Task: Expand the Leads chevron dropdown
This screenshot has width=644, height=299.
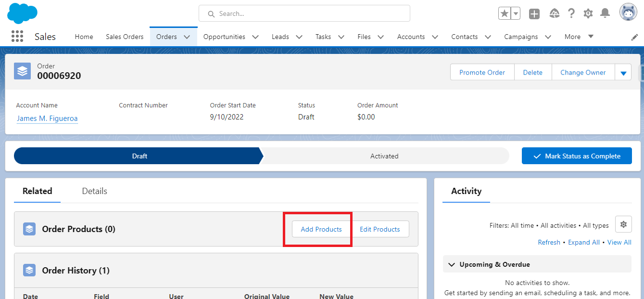Action: pos(299,37)
